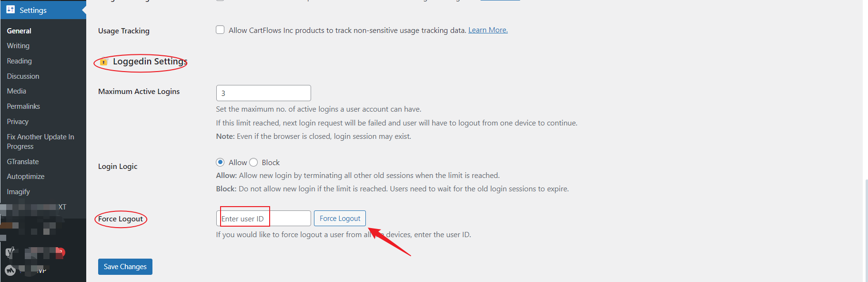Viewport: 868px width, 282px height.
Task: Click the Yoast SEO icon in sidebar
Action: [x=10, y=252]
